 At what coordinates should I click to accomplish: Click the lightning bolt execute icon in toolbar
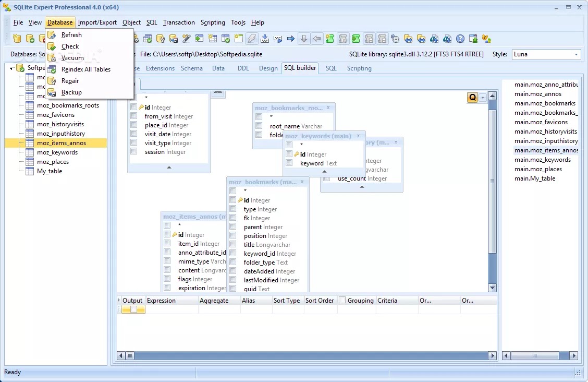[x=252, y=39]
